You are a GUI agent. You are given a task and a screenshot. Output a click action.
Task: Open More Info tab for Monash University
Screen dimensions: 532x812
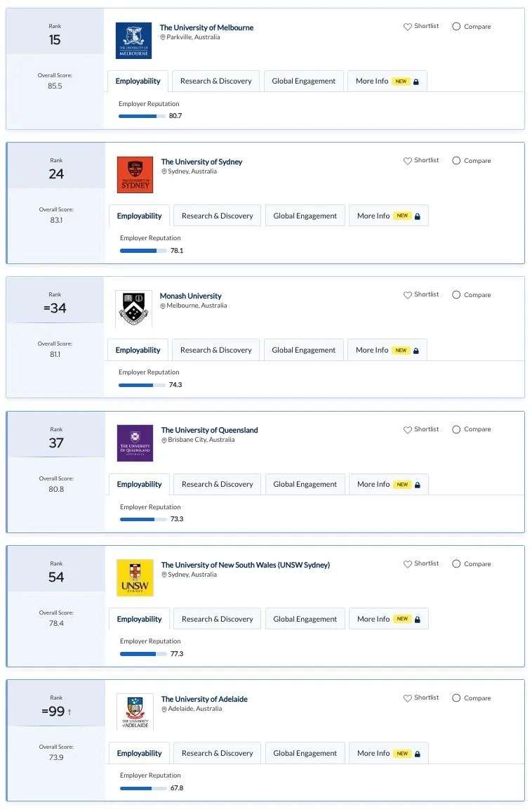point(387,350)
